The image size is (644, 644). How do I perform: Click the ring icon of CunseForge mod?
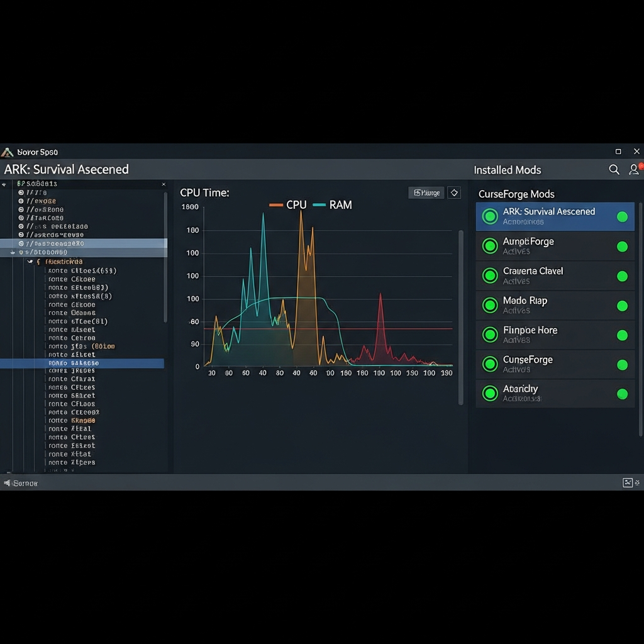coord(489,364)
